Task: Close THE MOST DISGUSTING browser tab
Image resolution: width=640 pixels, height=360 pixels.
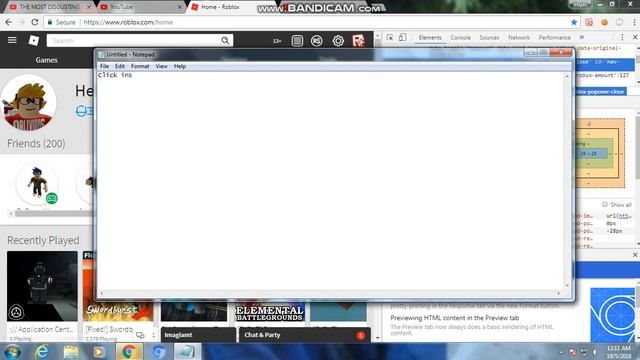Action: coord(89,7)
